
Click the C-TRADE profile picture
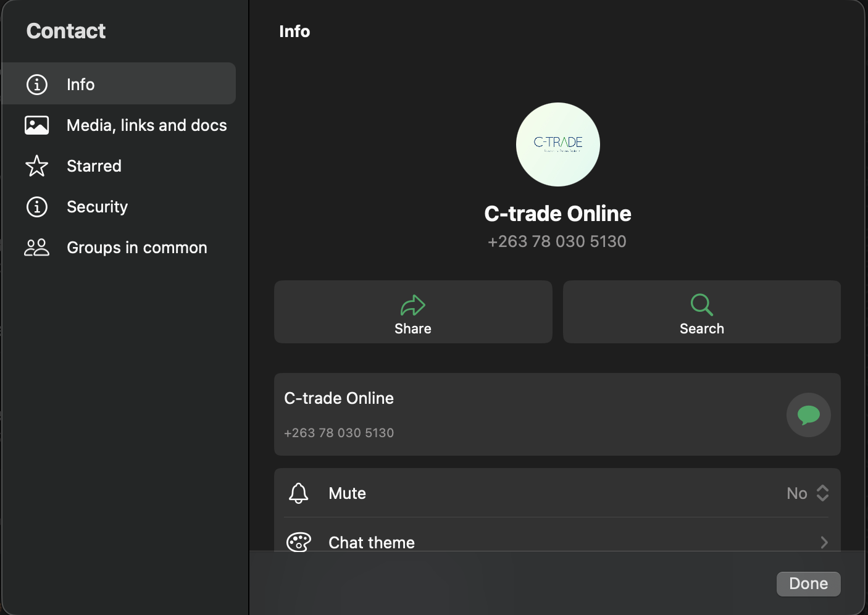[x=557, y=144]
